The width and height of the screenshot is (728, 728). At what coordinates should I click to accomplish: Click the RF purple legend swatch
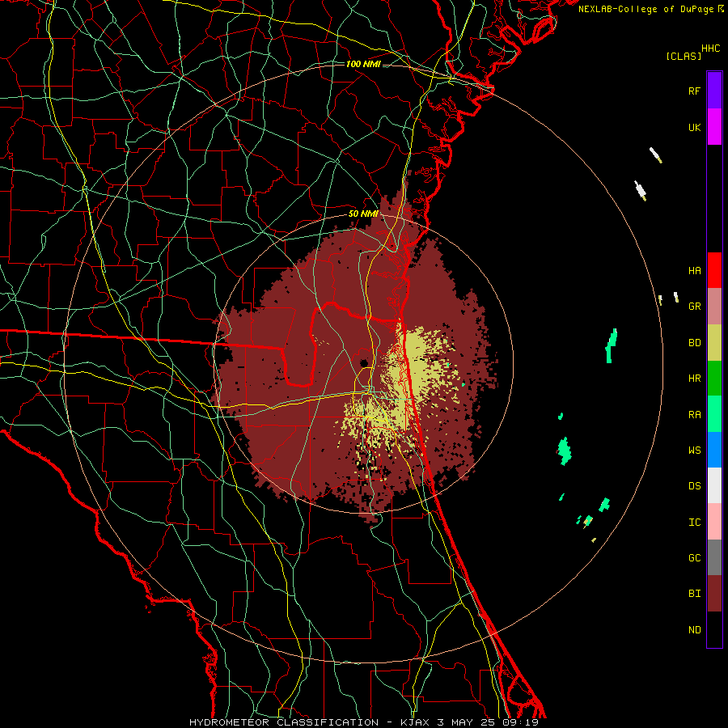(714, 90)
